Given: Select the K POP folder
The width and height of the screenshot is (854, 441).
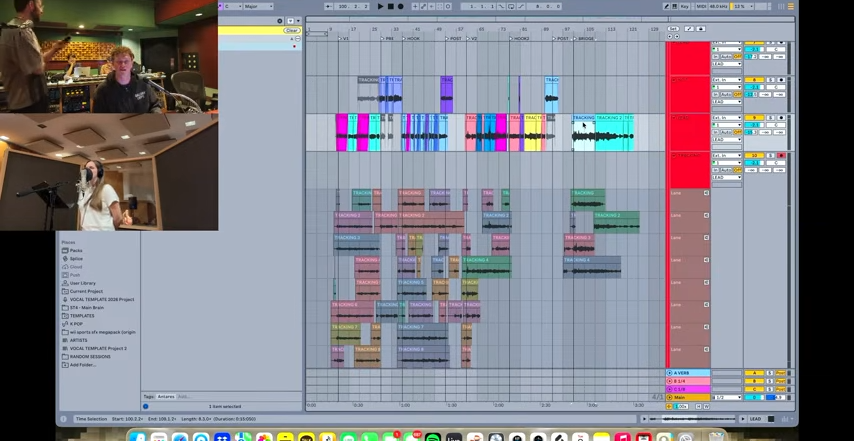Looking at the screenshot, I should [x=76, y=324].
